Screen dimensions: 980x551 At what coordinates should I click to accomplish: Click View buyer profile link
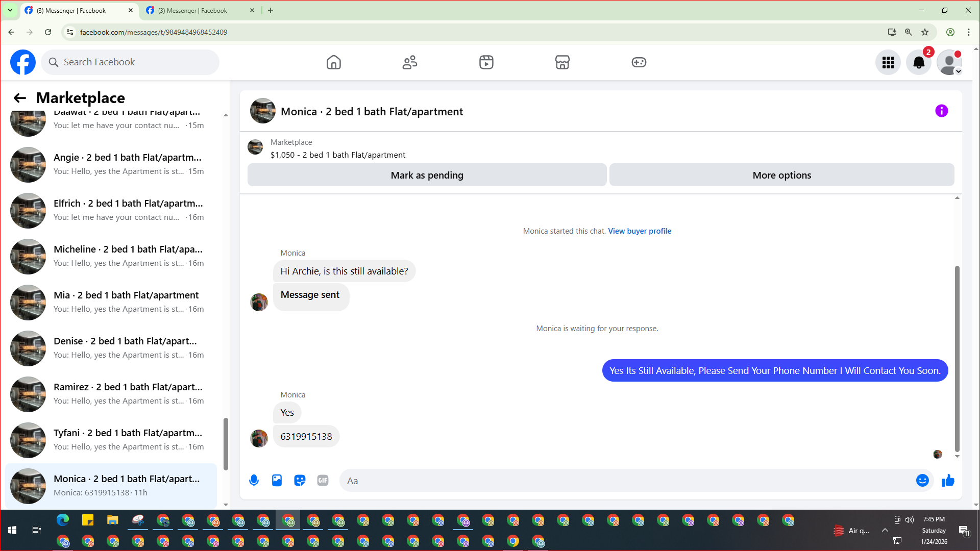[x=640, y=231]
